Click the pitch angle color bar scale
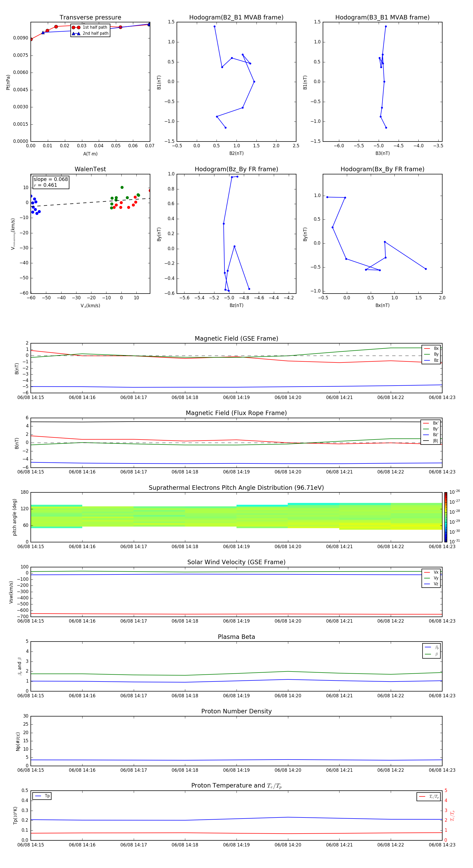 (446, 517)
